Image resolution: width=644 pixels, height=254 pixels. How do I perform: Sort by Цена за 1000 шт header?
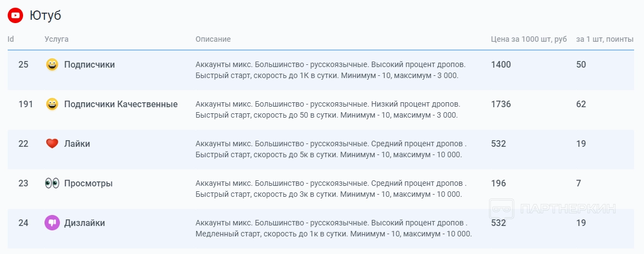(x=529, y=40)
